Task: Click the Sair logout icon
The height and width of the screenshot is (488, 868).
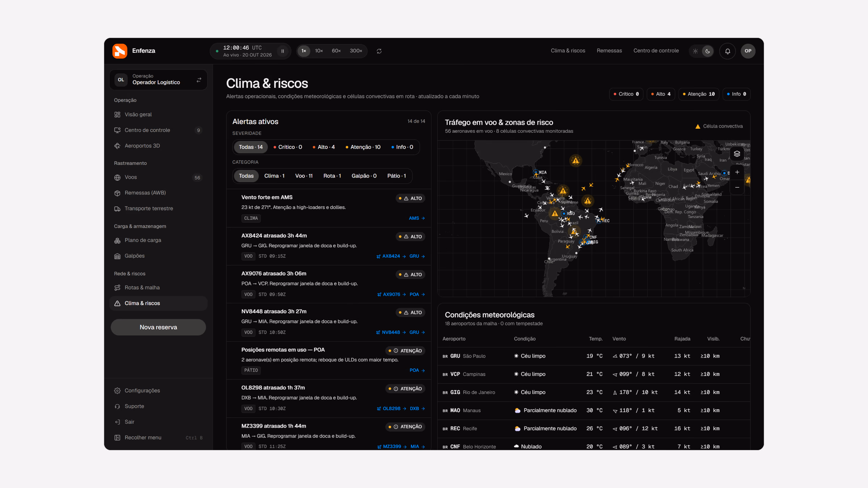Action: pyautogui.click(x=117, y=422)
